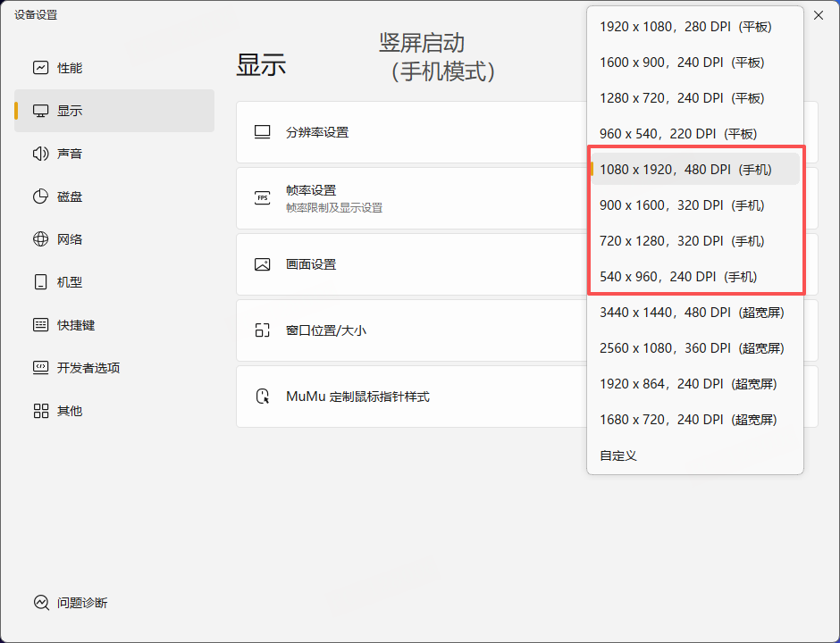This screenshot has height=643, width=840.
Task: Launch 问题诊断 diagnostics icon
Action: pos(41,603)
